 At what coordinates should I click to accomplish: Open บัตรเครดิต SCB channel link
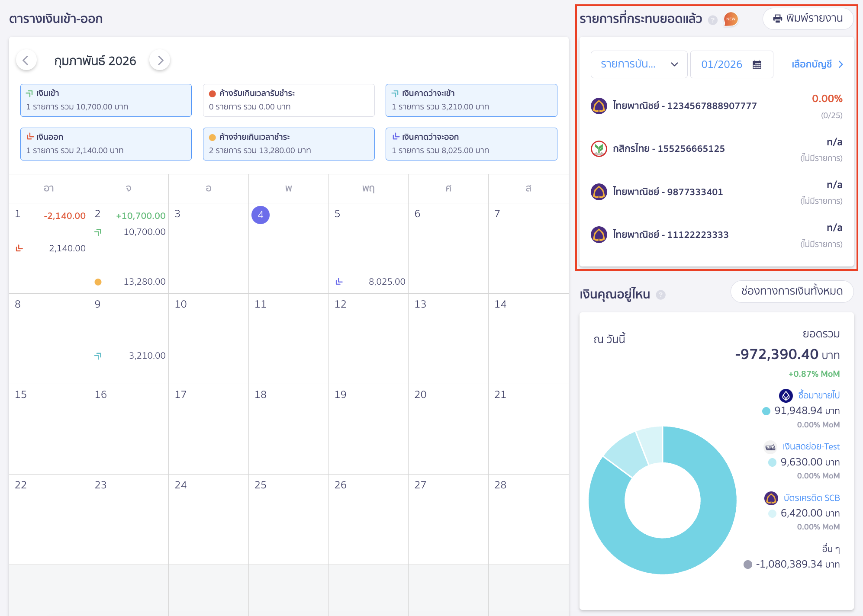click(811, 498)
